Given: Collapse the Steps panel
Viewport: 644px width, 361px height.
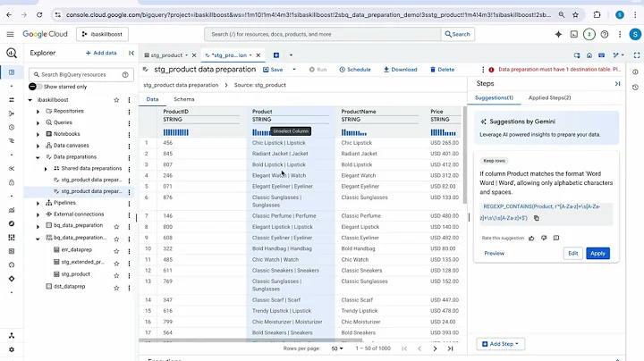Looking at the screenshot, I should point(617,84).
